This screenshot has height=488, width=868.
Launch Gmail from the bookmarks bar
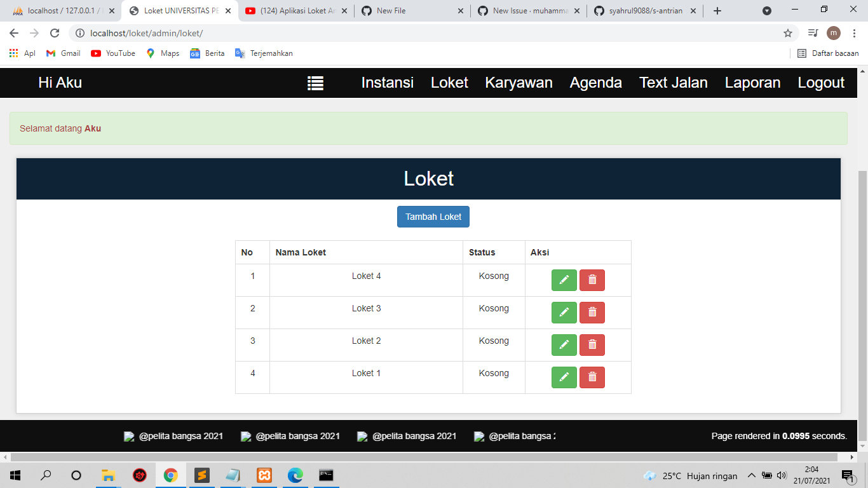62,53
